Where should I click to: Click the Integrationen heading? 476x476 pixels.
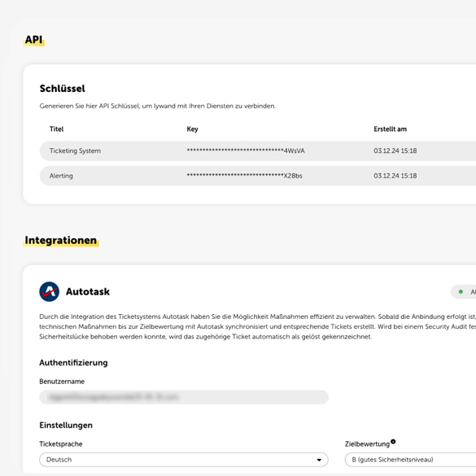click(x=61, y=240)
